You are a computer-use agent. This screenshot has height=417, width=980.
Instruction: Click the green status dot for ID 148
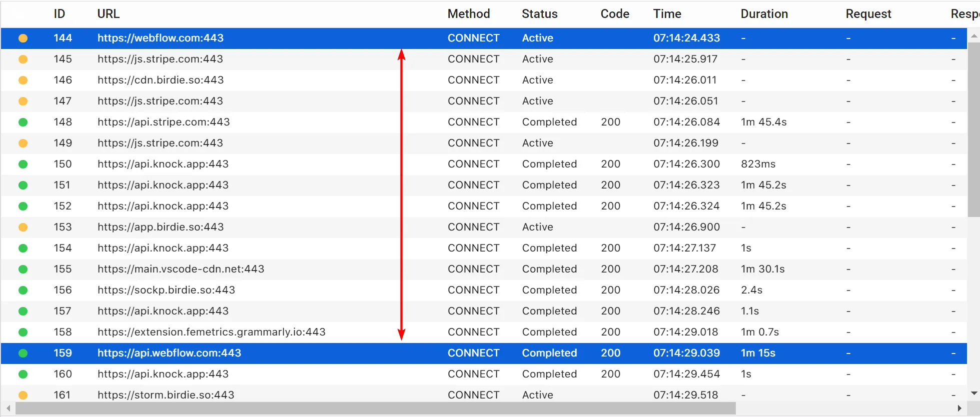click(x=23, y=122)
